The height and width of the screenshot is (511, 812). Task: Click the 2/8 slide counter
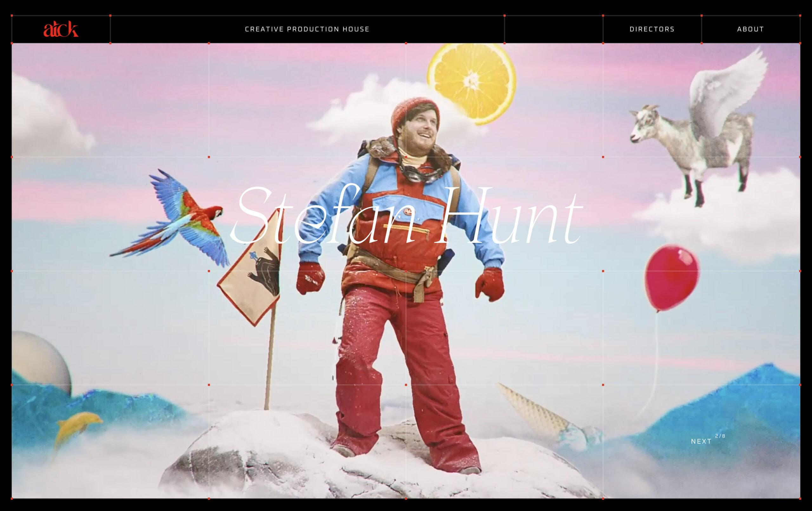720,436
